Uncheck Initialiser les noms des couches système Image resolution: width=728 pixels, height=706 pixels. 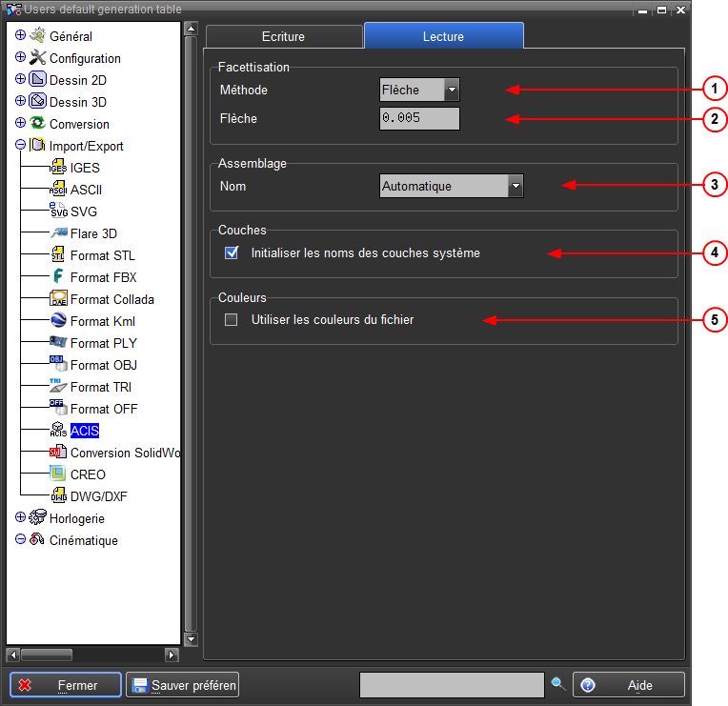(231, 253)
